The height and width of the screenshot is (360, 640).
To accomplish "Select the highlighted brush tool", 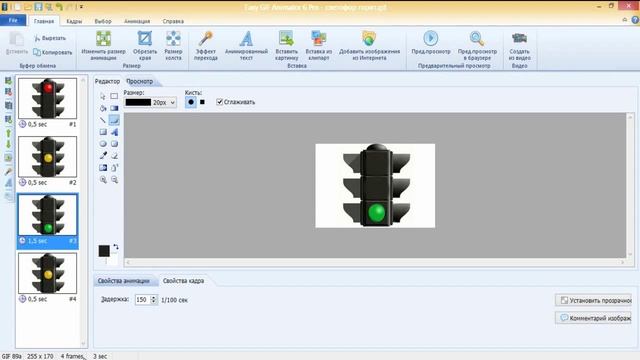I will coord(114,120).
